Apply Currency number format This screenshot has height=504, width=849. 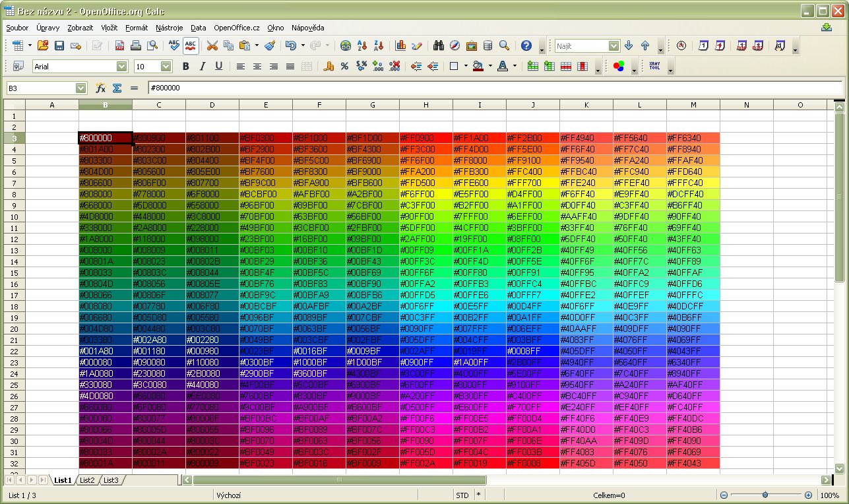pyautogui.click(x=329, y=66)
